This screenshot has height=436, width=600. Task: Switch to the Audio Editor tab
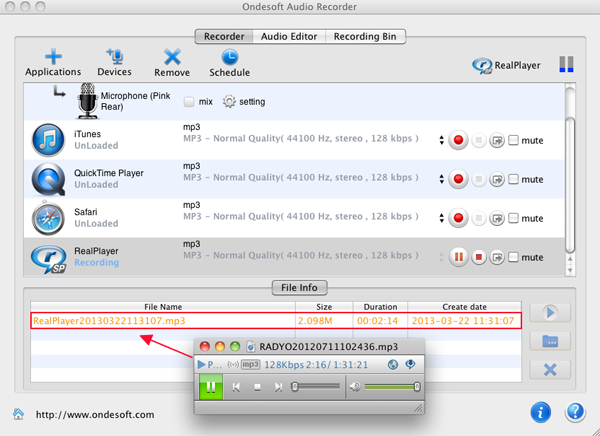289,37
